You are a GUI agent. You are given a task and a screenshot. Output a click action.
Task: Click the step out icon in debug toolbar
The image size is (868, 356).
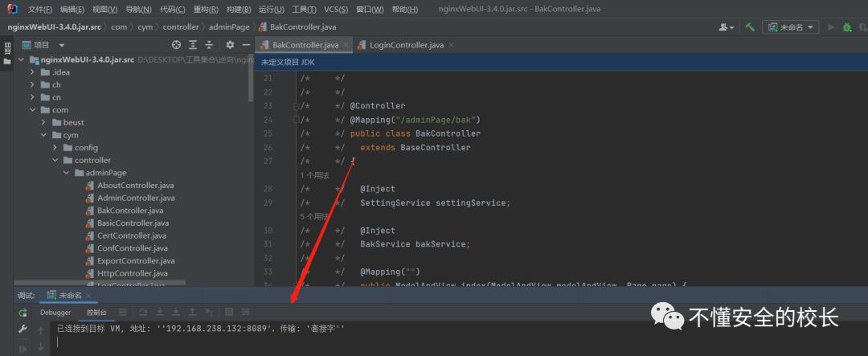point(193,313)
